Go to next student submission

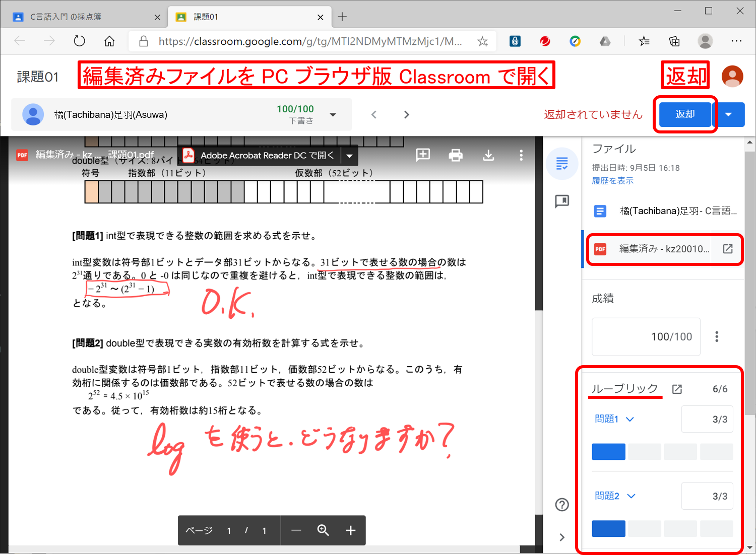coord(406,115)
